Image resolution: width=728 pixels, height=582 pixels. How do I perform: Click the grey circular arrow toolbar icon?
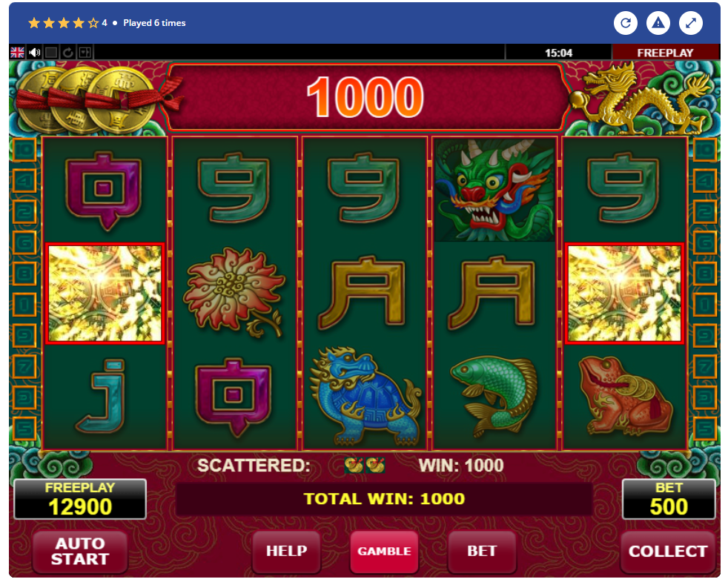pyautogui.click(x=68, y=53)
